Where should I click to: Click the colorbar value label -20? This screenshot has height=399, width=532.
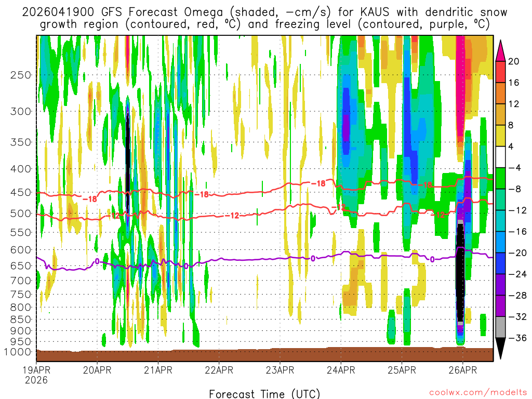[x=517, y=253]
